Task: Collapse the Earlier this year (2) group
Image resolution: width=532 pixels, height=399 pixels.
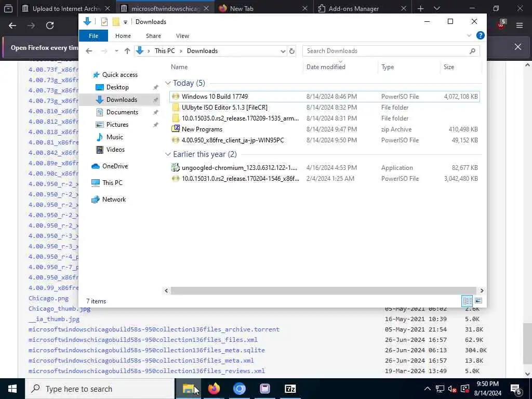Action: pyautogui.click(x=168, y=154)
